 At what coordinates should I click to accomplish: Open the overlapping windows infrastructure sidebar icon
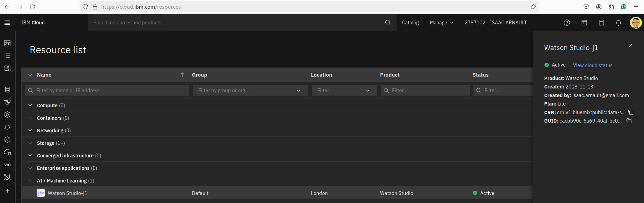pos(7,102)
